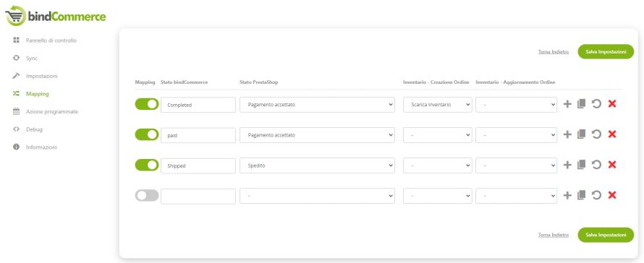Open the Spedito status dropdown
The width and height of the screenshot is (644, 263).
[x=317, y=165]
